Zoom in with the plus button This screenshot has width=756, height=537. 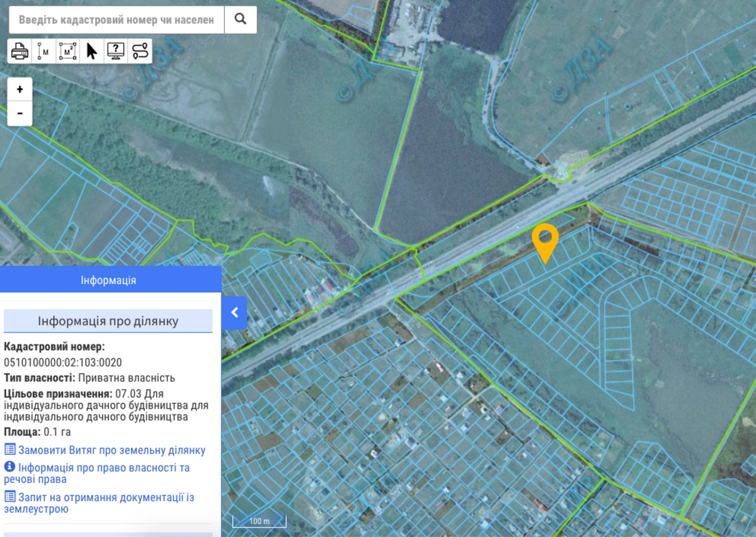click(20, 89)
